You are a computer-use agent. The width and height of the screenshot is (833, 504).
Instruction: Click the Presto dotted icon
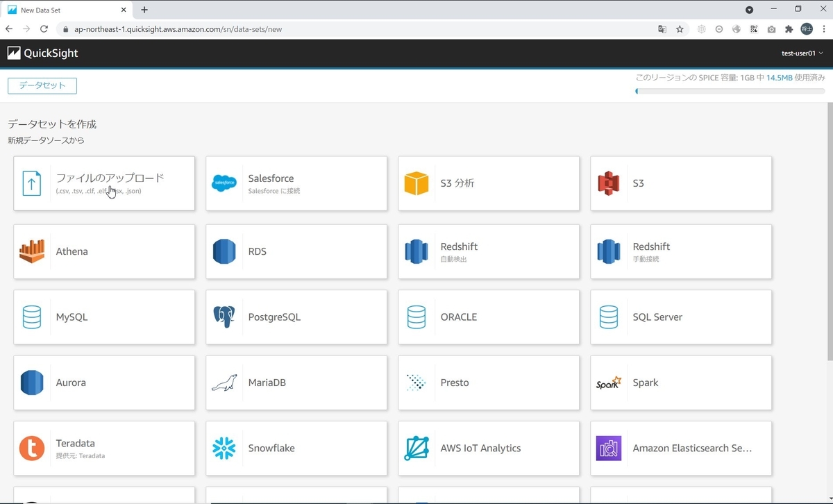tap(416, 383)
